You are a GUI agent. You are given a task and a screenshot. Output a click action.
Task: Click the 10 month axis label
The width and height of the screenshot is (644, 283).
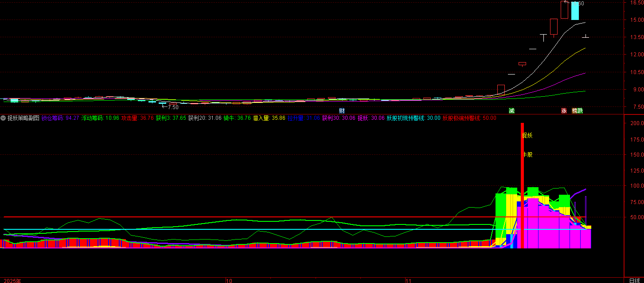[x=229, y=280]
